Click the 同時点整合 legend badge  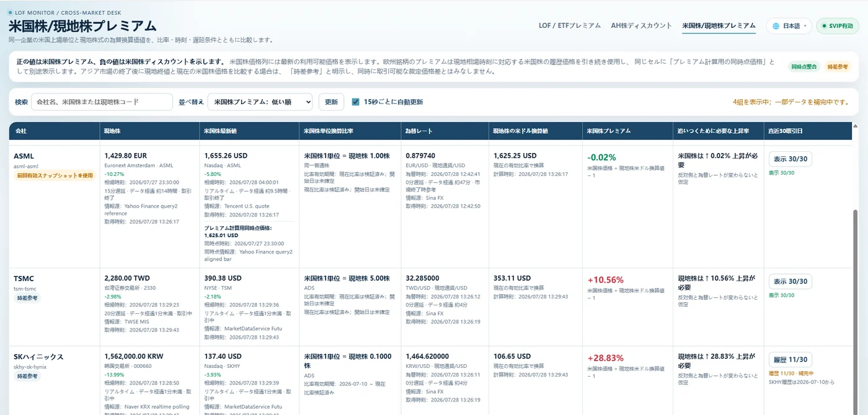click(804, 66)
